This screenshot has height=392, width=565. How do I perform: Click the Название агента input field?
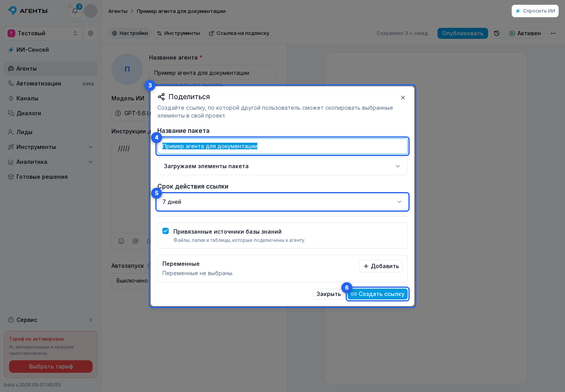click(213, 73)
